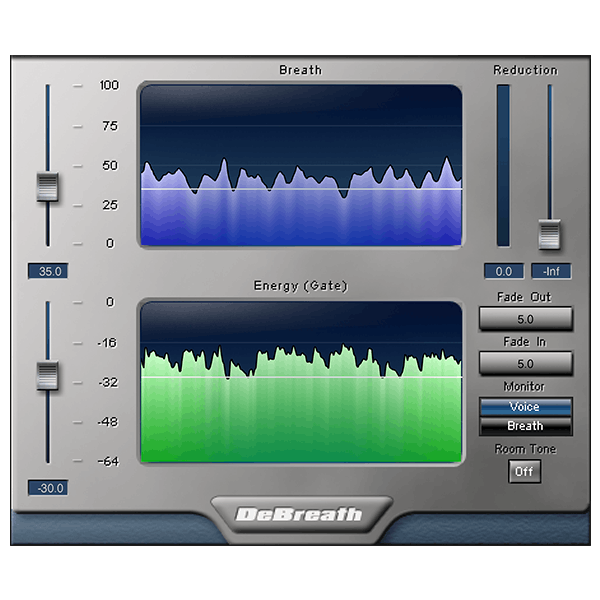Click the Energy threshold slider handle
This screenshot has height=600, width=600.
tap(47, 375)
